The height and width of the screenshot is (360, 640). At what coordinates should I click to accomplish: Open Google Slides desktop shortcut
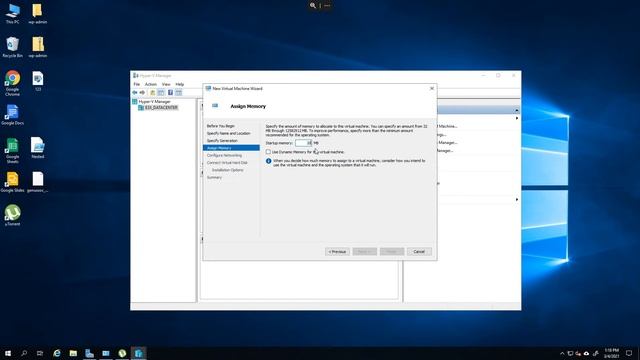[12, 182]
